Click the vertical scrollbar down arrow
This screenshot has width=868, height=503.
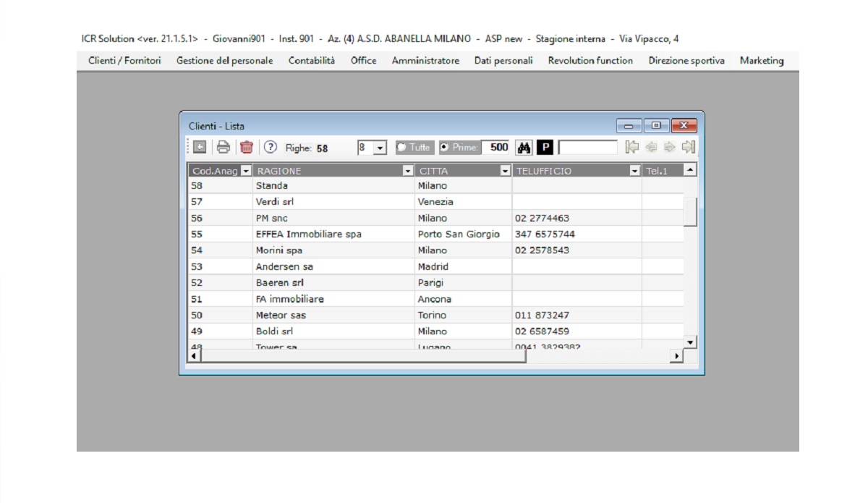691,342
